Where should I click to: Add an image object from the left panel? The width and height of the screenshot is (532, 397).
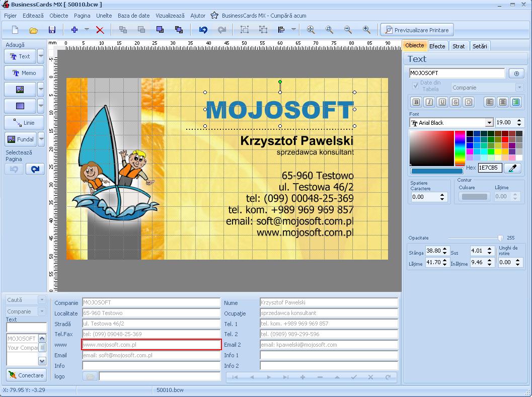[x=20, y=90]
